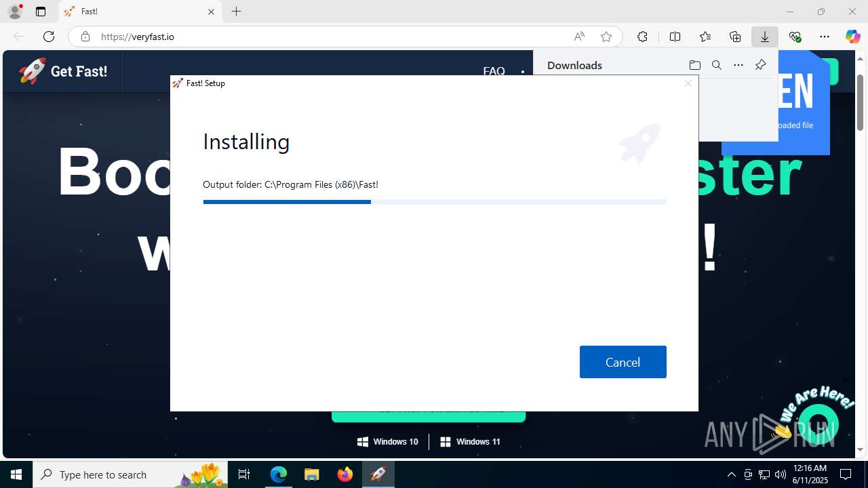Open the Favorites list
The width and height of the screenshot is (868, 488).
click(705, 37)
